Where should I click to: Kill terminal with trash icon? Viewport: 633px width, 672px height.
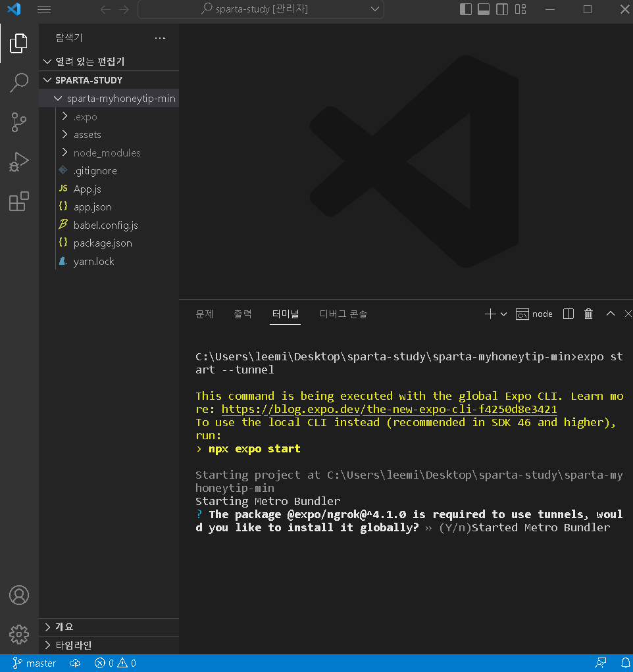[588, 314]
